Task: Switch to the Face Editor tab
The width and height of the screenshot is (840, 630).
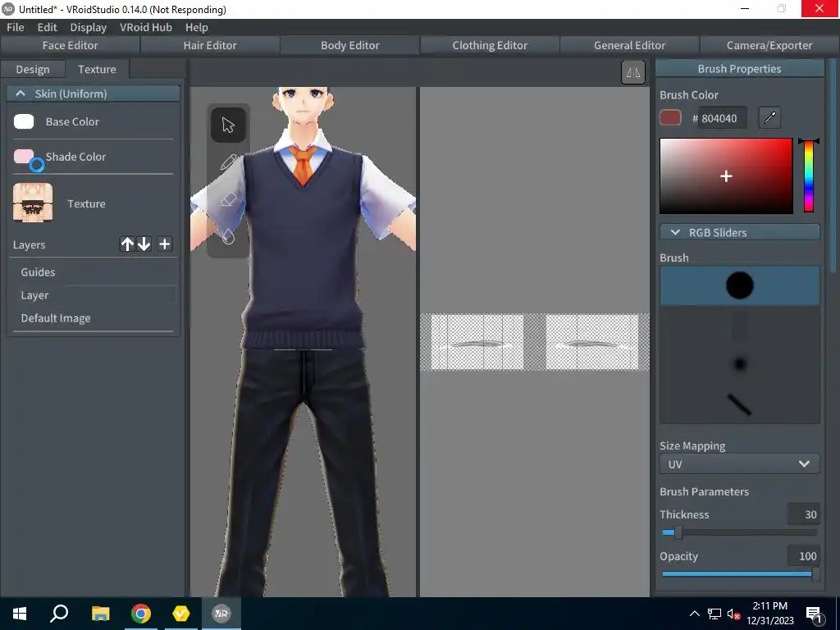Action: point(71,46)
